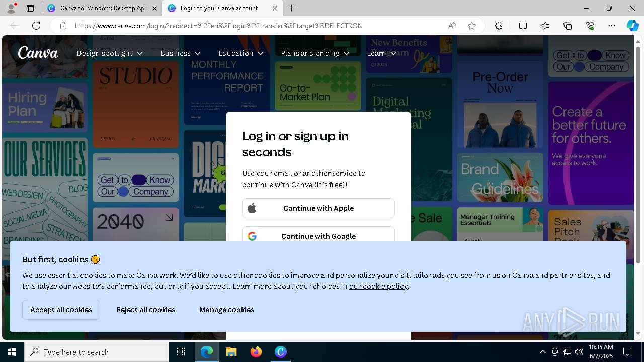Open a new browser tab
Image resolution: width=644 pixels, height=362 pixels.
[292, 8]
